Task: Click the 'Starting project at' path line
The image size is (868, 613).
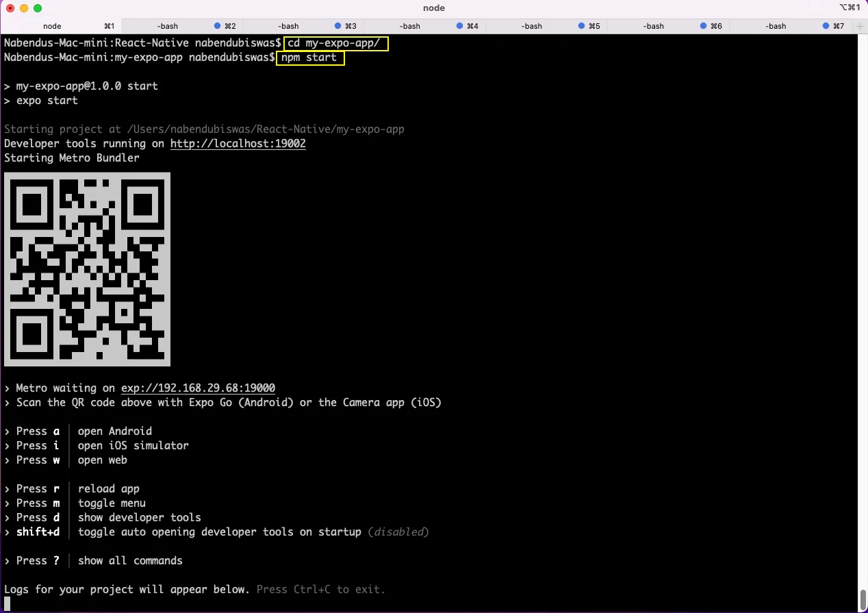Action: pos(204,129)
